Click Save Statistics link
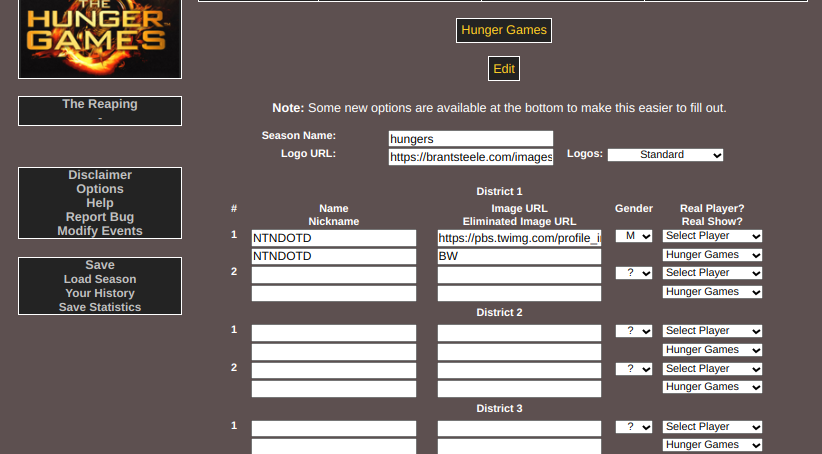 click(100, 307)
